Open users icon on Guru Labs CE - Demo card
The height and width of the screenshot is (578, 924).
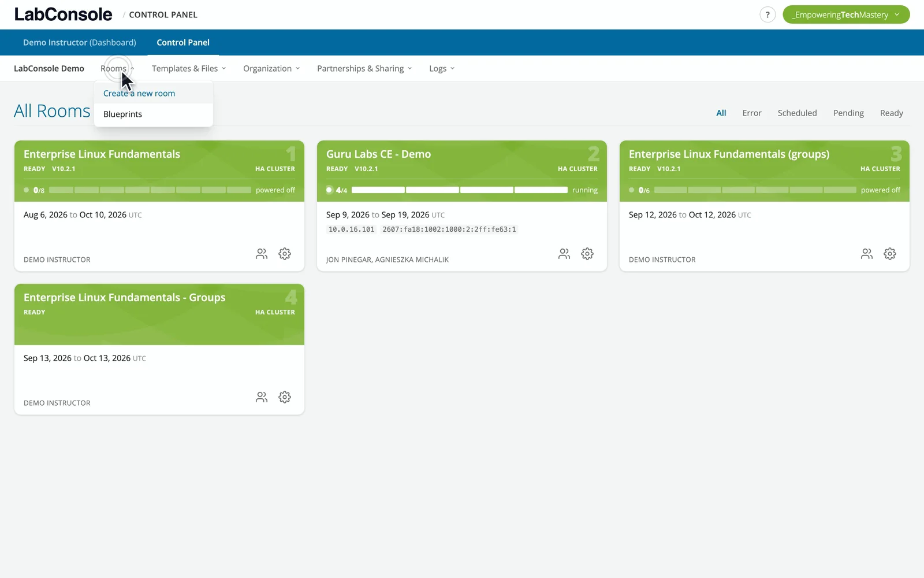(x=564, y=254)
